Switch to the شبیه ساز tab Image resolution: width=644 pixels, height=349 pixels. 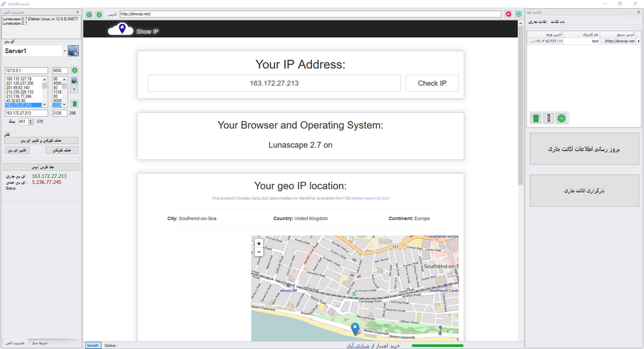coord(40,343)
